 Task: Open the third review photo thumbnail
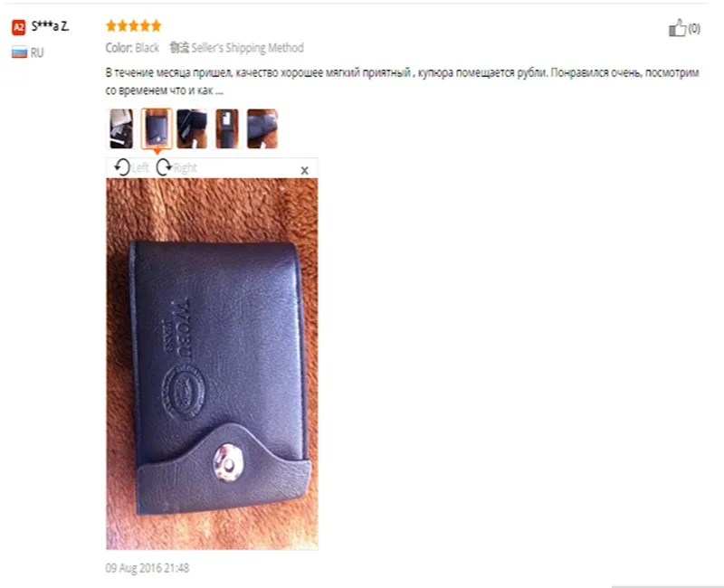(x=192, y=128)
